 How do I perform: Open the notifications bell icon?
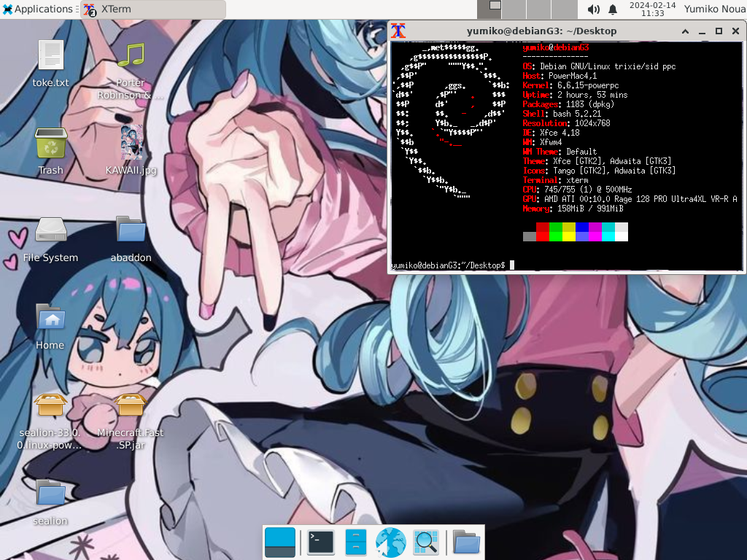click(613, 9)
